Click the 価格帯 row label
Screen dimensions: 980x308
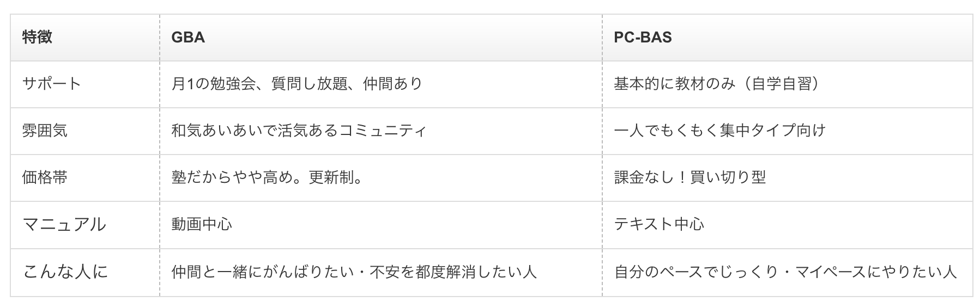pos(45,177)
